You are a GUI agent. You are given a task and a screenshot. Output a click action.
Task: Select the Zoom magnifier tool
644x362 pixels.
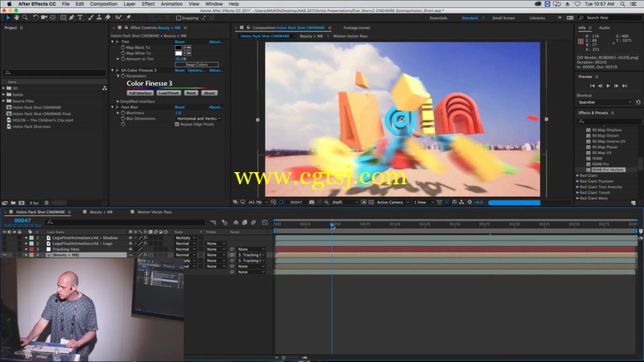click(x=25, y=18)
